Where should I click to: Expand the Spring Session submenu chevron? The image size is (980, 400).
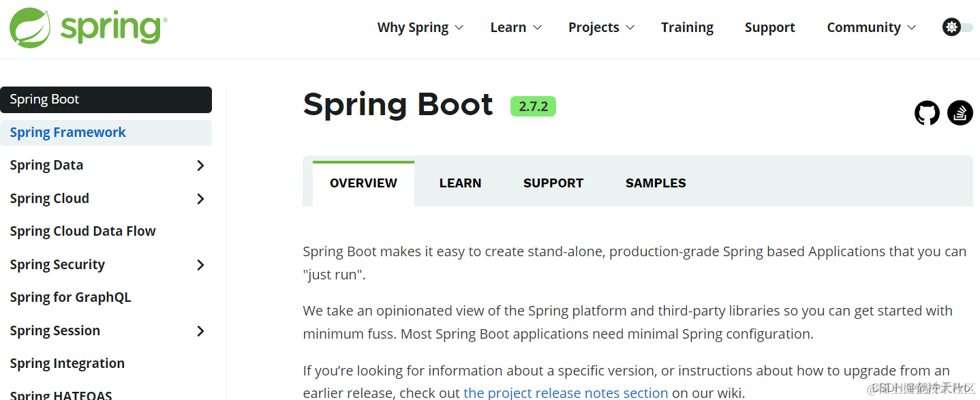point(200,331)
